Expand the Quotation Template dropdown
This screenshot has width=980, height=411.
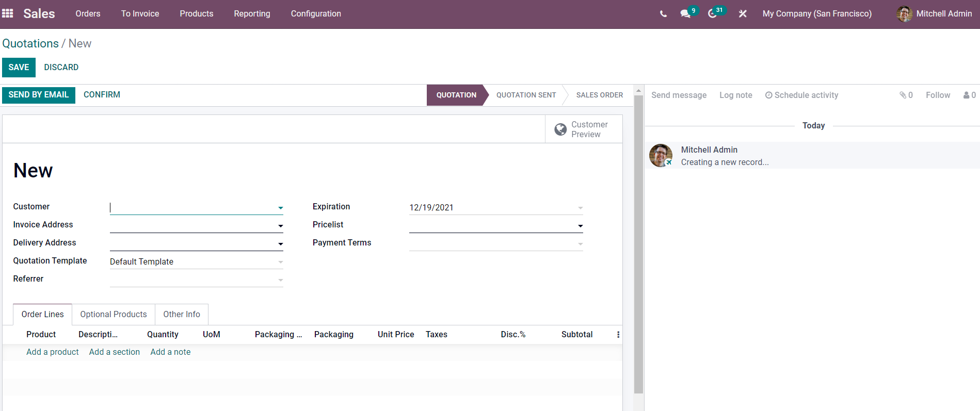coord(280,262)
